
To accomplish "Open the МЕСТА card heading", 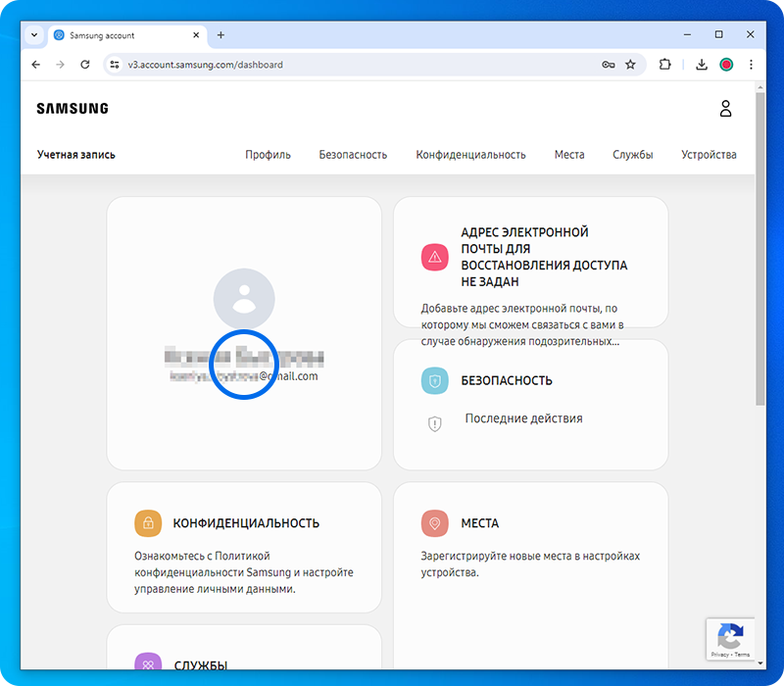I will pos(480,523).
